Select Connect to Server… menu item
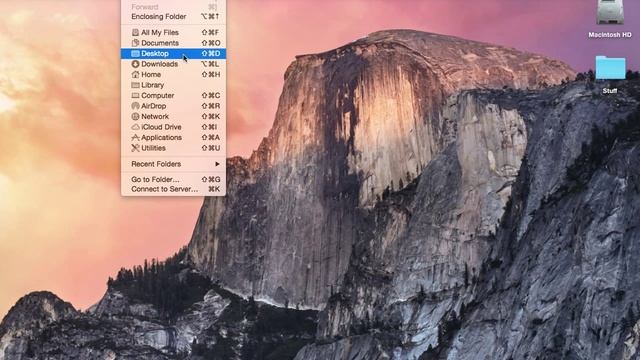The height and width of the screenshot is (360, 640). (173, 189)
